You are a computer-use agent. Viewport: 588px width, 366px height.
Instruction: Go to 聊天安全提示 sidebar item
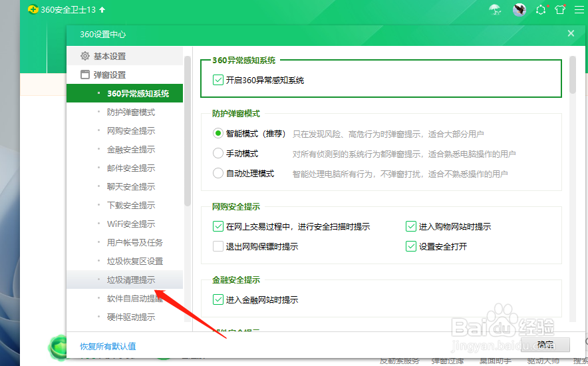click(x=124, y=187)
